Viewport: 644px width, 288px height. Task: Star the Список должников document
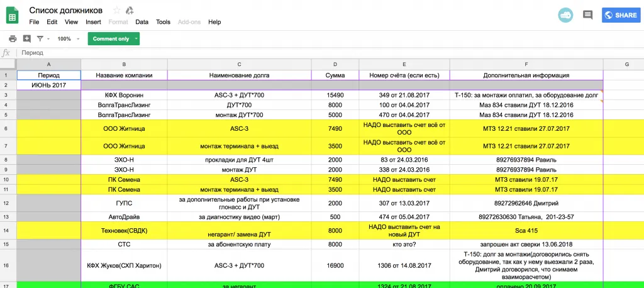(x=116, y=10)
